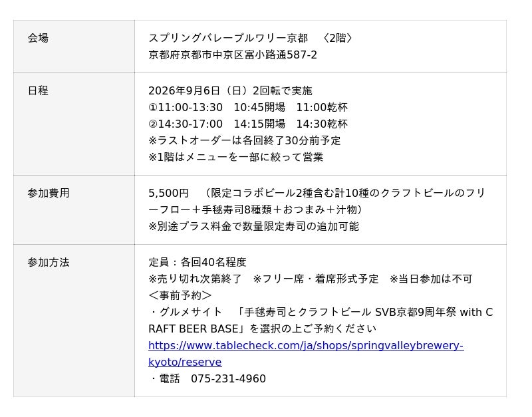Click the グルメサイト instruction line
This screenshot has height=417, width=532.
321,321
